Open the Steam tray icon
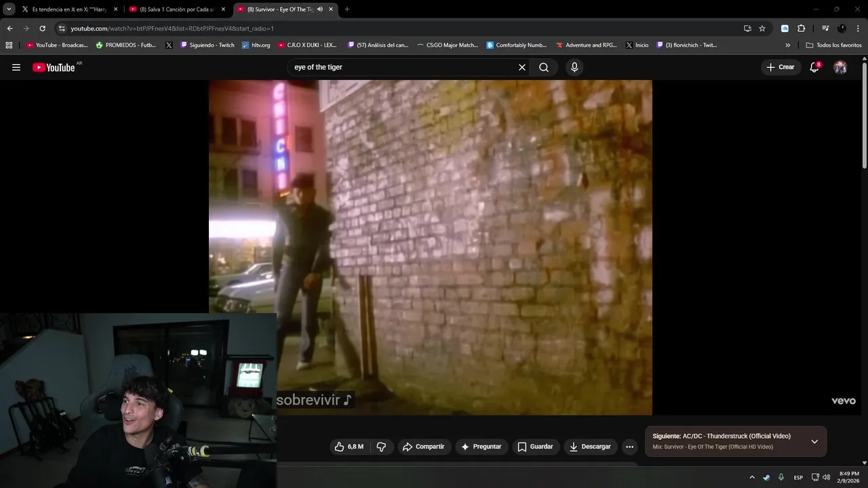868x488 pixels. pos(766,477)
